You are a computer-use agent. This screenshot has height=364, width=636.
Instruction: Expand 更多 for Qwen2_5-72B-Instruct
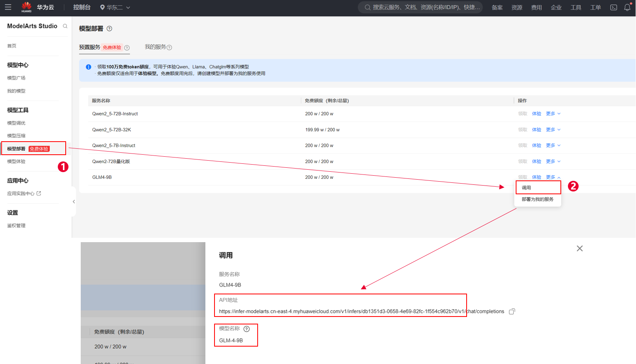pyautogui.click(x=553, y=114)
